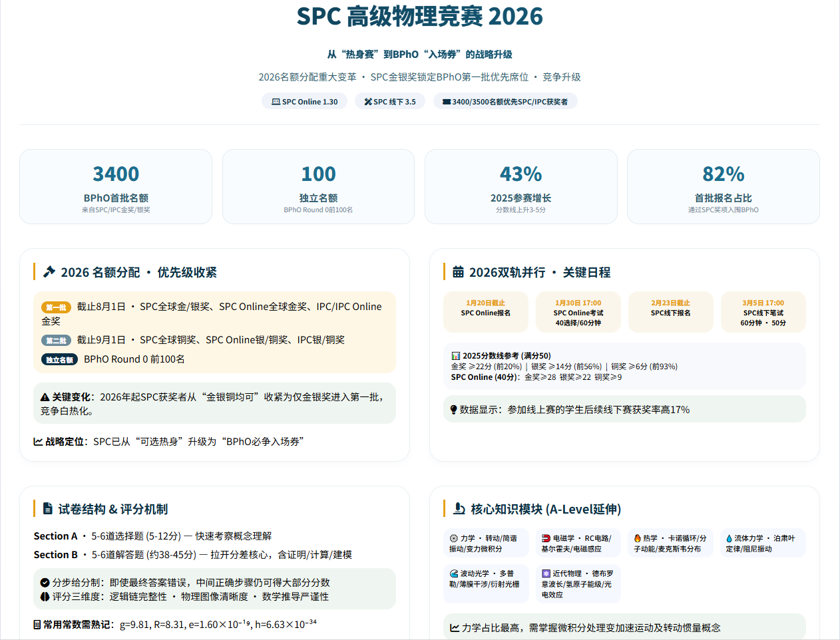Select the SPC 线下 3.5 badge
Image resolution: width=840 pixels, height=640 pixels.
pyautogui.click(x=389, y=102)
